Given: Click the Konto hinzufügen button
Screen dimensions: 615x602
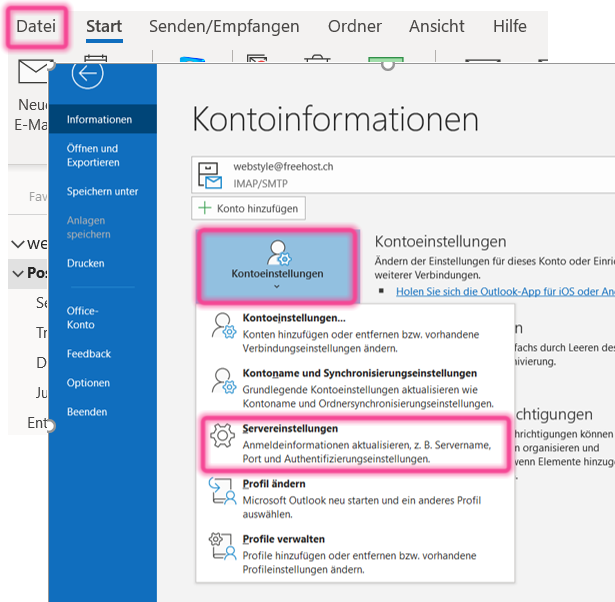Looking at the screenshot, I should [x=248, y=209].
